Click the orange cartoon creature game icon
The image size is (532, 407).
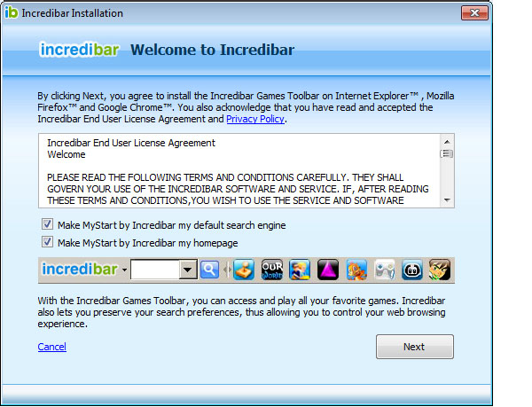pyautogui.click(x=356, y=270)
